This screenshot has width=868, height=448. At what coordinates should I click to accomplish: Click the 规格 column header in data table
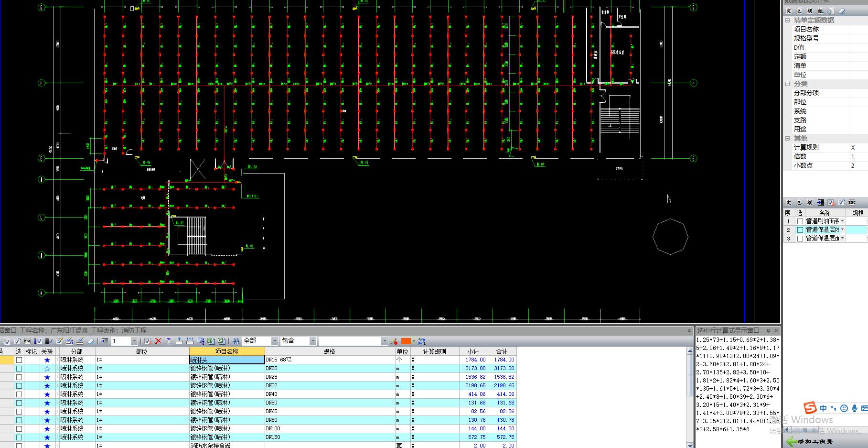click(x=330, y=351)
